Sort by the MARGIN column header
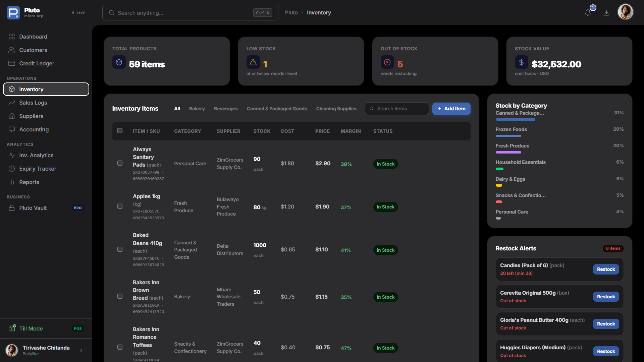This screenshot has height=362, width=644. (x=351, y=131)
